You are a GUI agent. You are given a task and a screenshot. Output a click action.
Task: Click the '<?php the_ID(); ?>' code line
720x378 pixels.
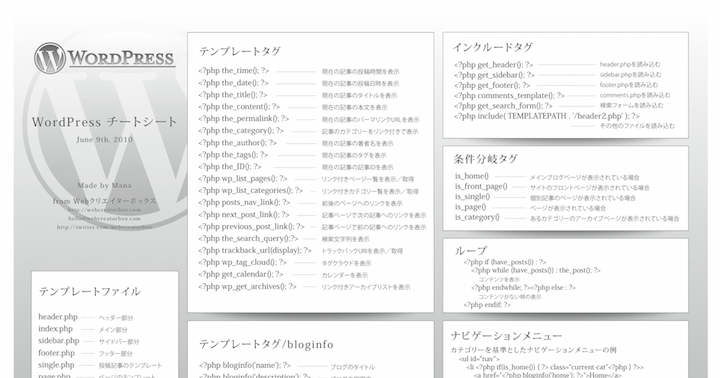230,167
